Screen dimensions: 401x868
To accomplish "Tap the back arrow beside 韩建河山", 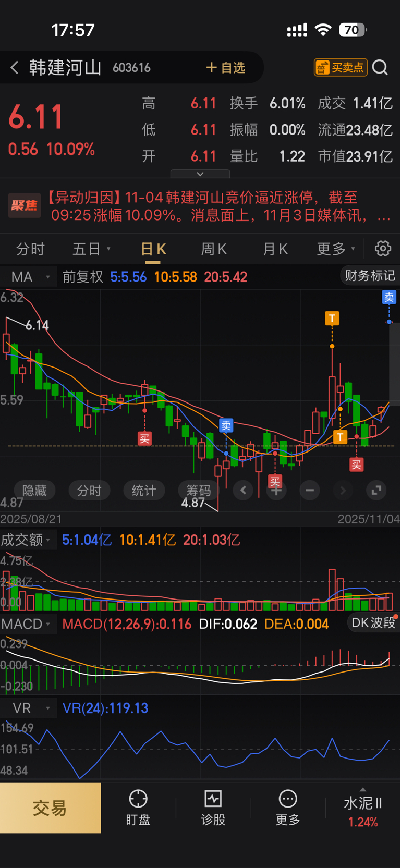I will point(15,67).
